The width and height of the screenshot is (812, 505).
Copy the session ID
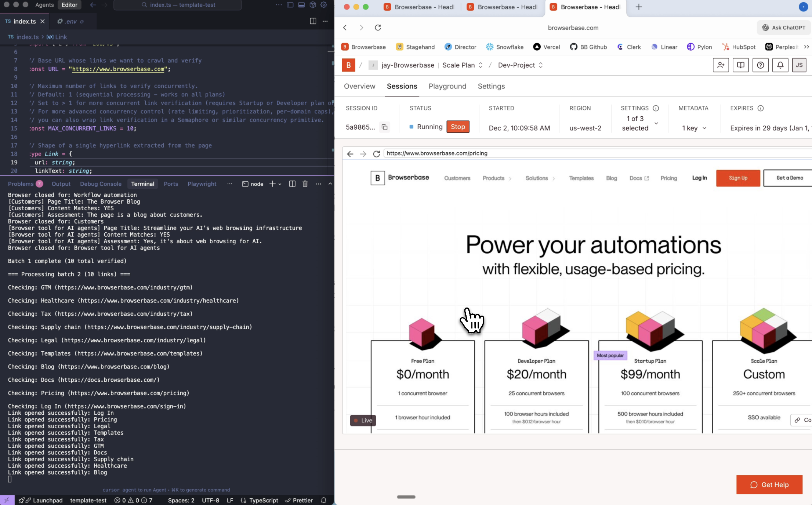(384, 127)
